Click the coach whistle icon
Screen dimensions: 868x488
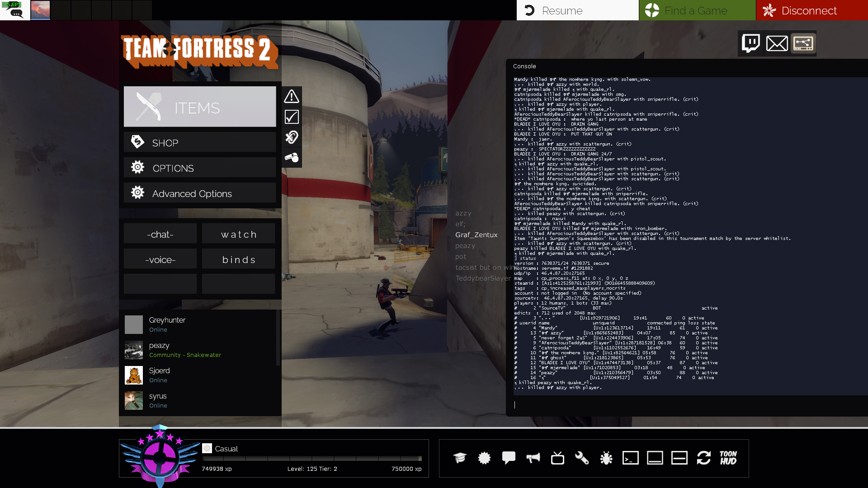[x=292, y=158]
